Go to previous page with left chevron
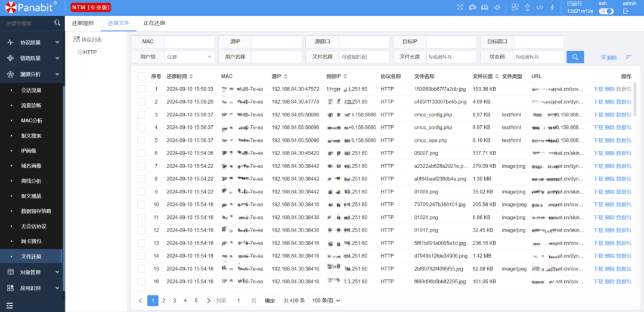 [141, 301]
